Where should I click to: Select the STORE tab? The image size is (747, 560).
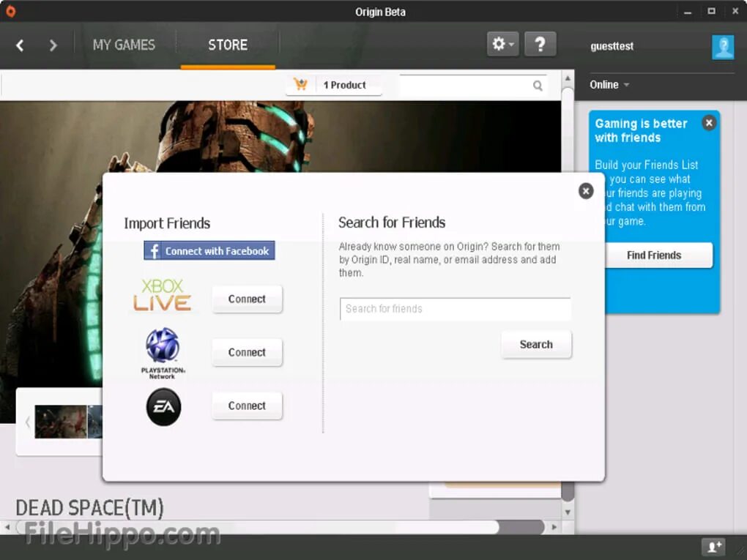point(227,45)
